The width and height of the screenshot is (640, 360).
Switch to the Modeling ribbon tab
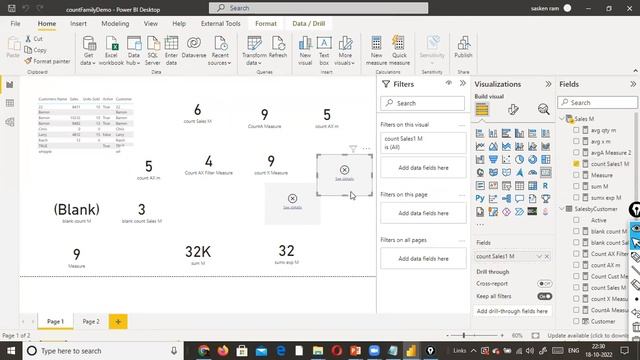coord(115,24)
